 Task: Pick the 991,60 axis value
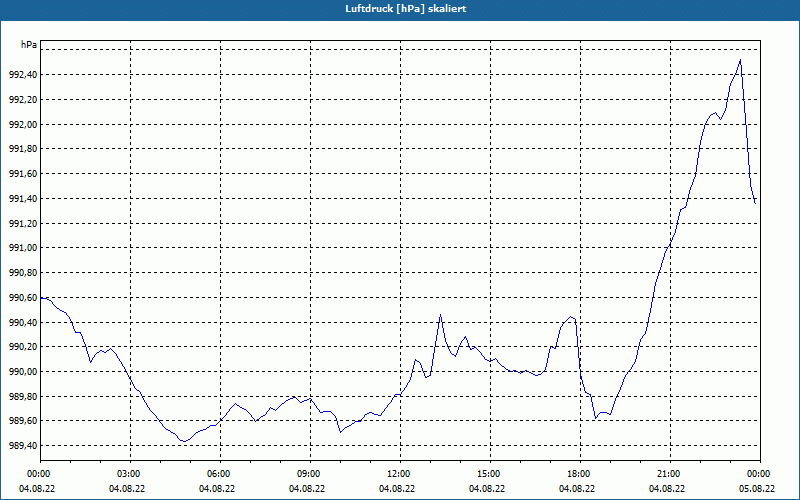[22, 174]
